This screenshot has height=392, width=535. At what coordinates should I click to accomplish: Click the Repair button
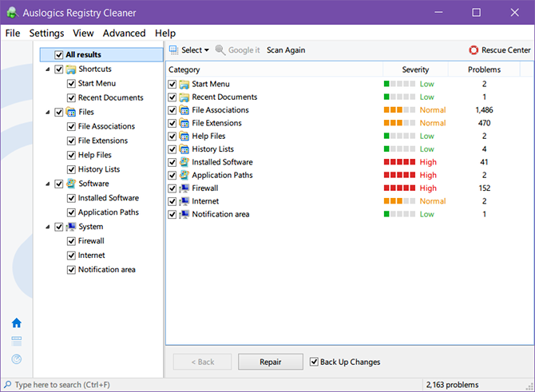(270, 362)
